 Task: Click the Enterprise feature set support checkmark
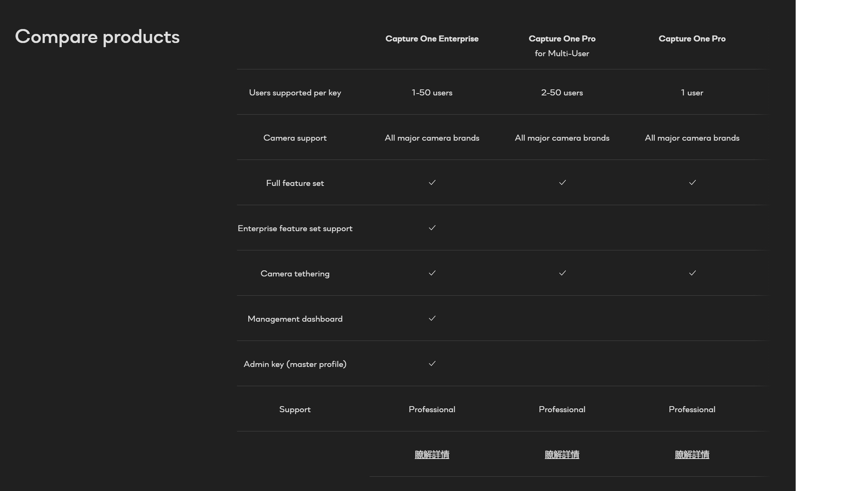tap(432, 228)
